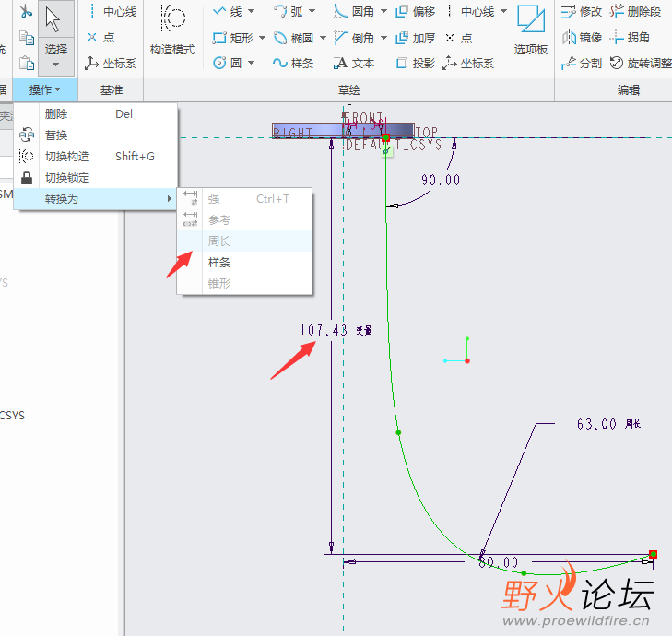Select the Text tool (文本)
The image size is (672, 636).
pyautogui.click(x=354, y=64)
